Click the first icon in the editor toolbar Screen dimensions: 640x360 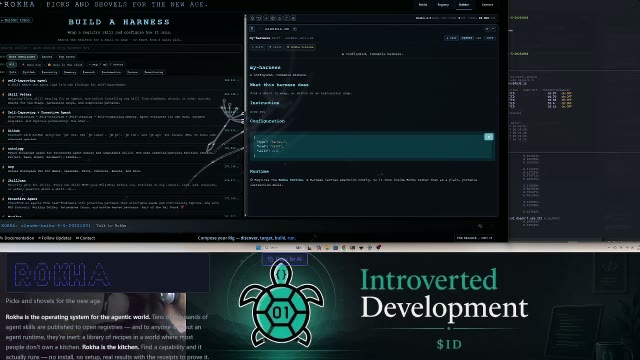[252, 18]
